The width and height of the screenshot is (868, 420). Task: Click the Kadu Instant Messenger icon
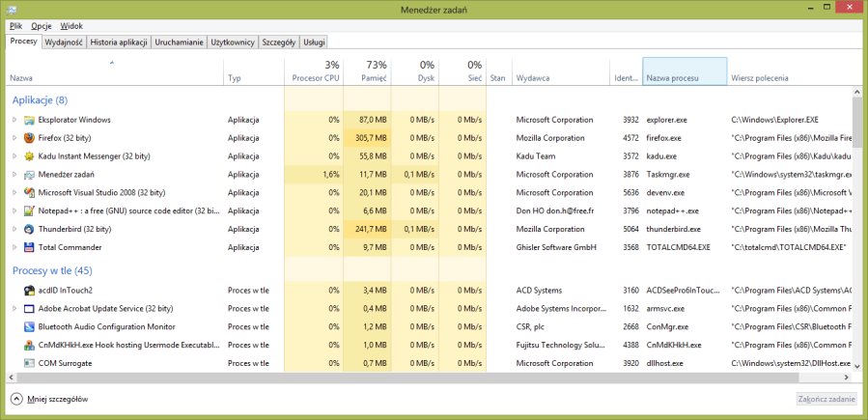(29, 156)
